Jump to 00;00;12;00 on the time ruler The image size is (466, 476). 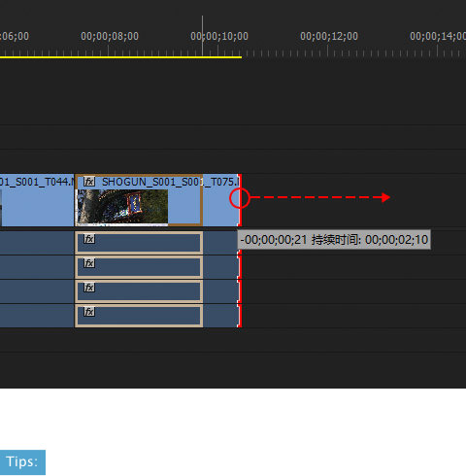pyautogui.click(x=329, y=36)
